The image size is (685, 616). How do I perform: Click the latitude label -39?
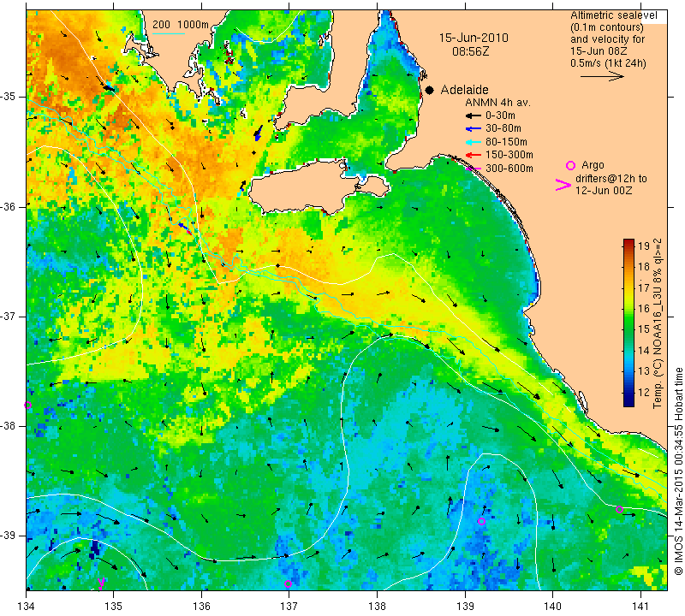[x=9, y=536]
